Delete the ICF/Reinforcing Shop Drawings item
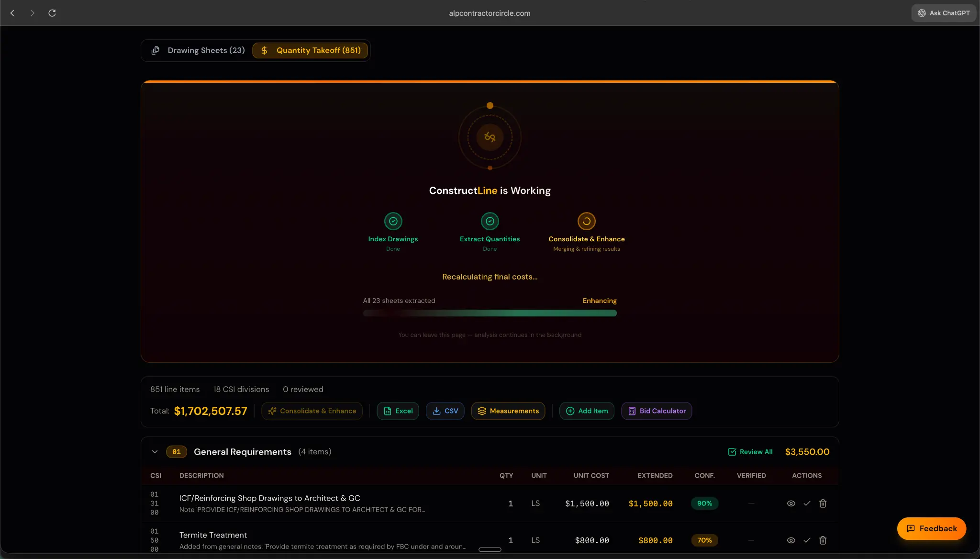This screenshot has height=559, width=980. (x=823, y=503)
